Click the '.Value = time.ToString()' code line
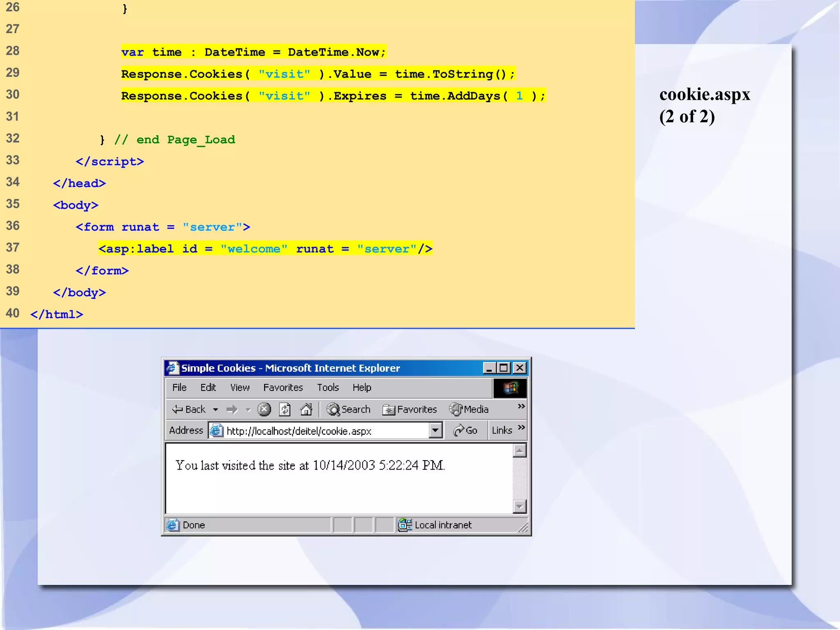840x630 pixels. pyautogui.click(x=318, y=74)
